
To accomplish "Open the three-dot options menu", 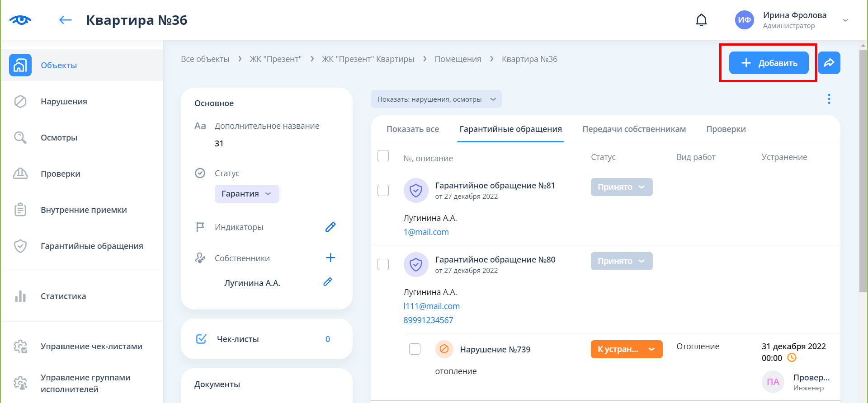I will coord(829,99).
